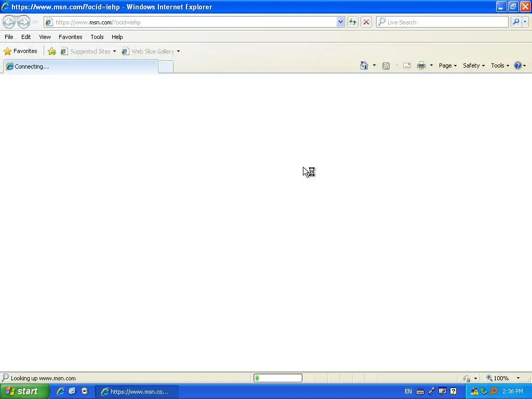Launch Outlook Express from quick launch
This screenshot has height=399, width=532.
pyautogui.click(x=73, y=391)
